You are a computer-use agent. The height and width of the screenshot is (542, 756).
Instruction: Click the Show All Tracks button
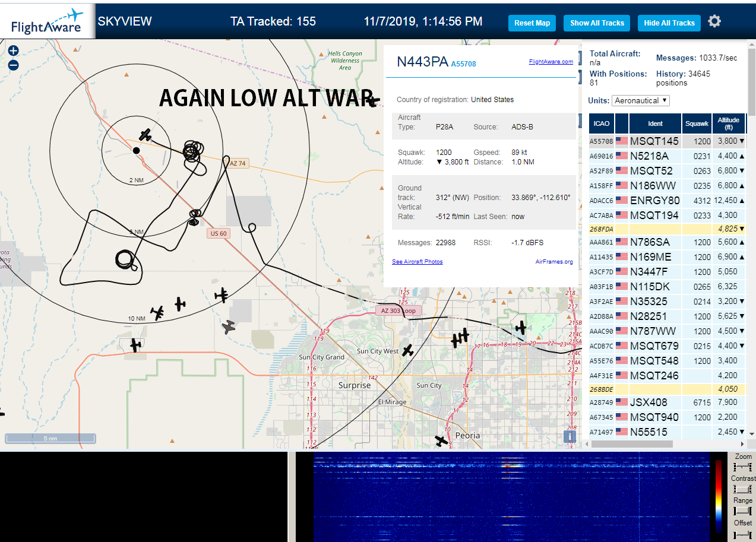[597, 23]
